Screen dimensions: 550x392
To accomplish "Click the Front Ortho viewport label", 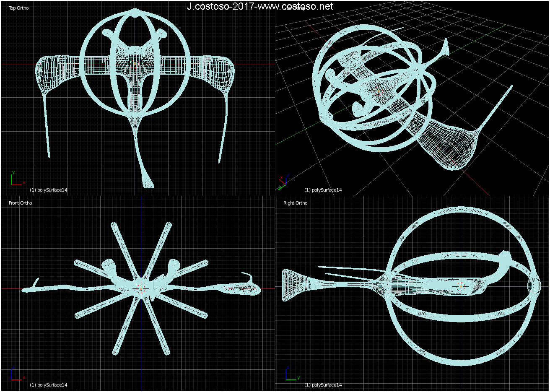I will (x=21, y=203).
